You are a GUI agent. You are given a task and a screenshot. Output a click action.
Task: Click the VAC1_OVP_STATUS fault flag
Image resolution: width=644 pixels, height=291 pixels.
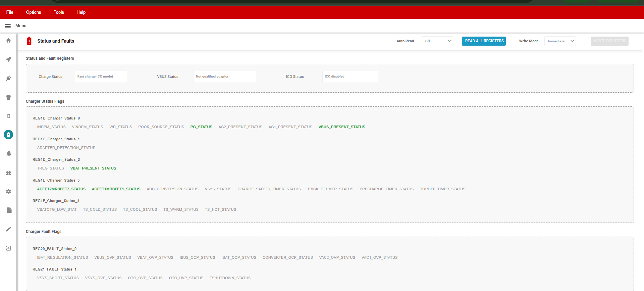click(x=379, y=257)
